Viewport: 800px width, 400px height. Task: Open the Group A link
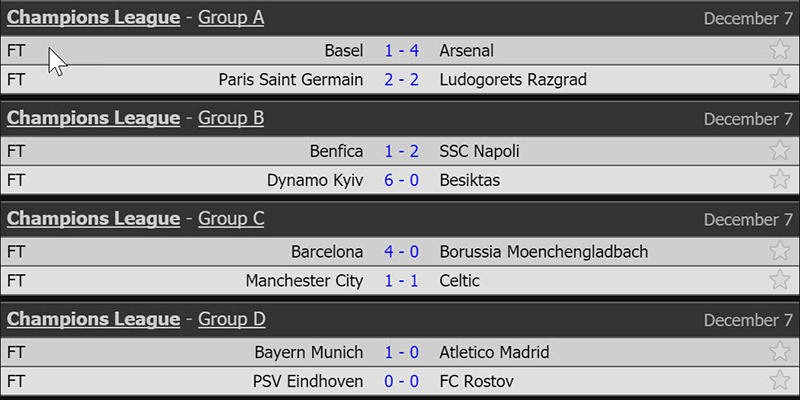(231, 17)
